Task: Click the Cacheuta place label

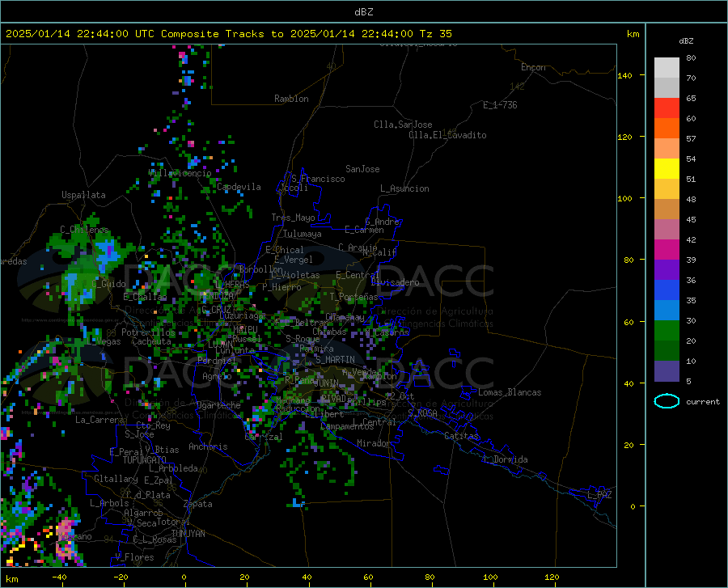Action: (x=151, y=341)
